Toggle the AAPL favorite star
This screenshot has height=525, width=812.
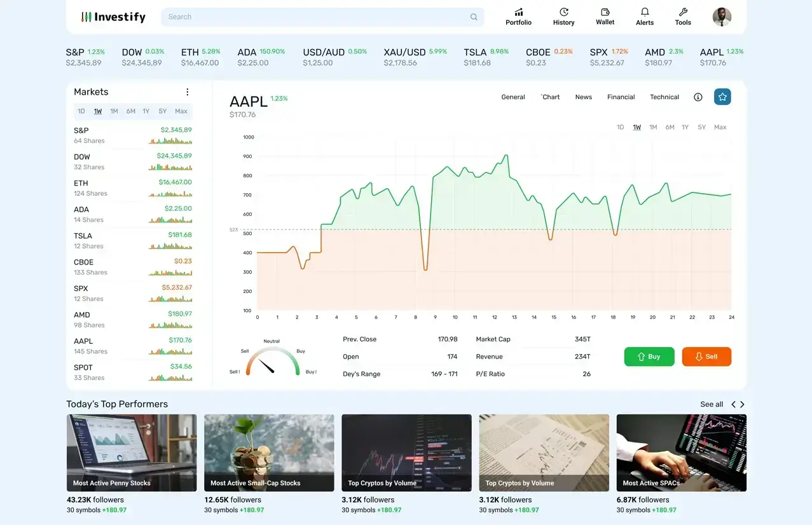[722, 97]
